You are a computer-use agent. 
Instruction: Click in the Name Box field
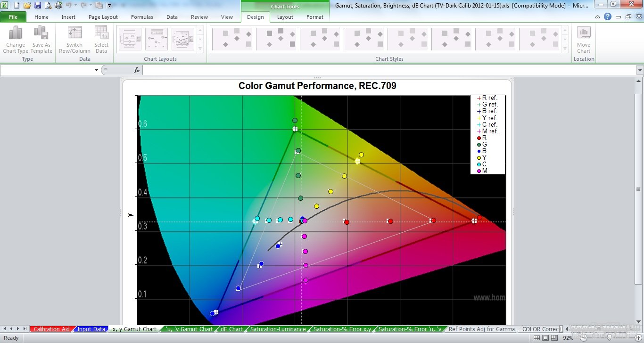pyautogui.click(x=46, y=70)
